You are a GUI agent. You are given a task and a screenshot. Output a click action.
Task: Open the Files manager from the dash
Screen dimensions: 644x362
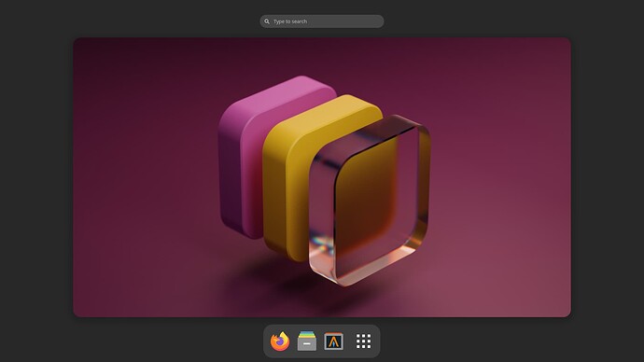tap(307, 341)
